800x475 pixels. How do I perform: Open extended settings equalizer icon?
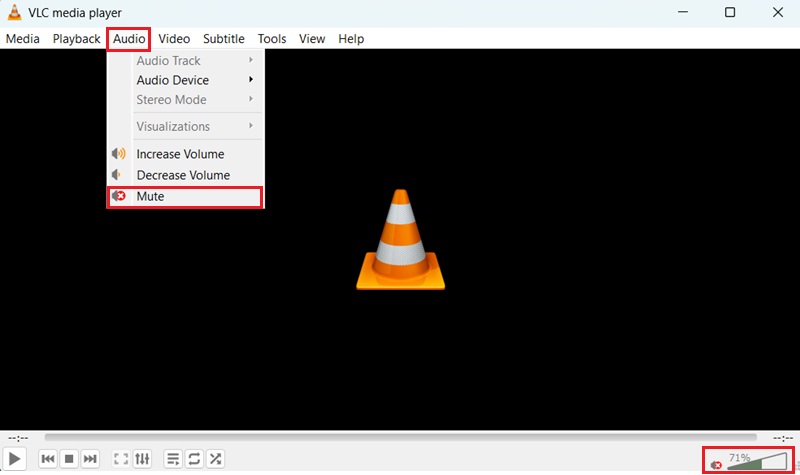142,459
